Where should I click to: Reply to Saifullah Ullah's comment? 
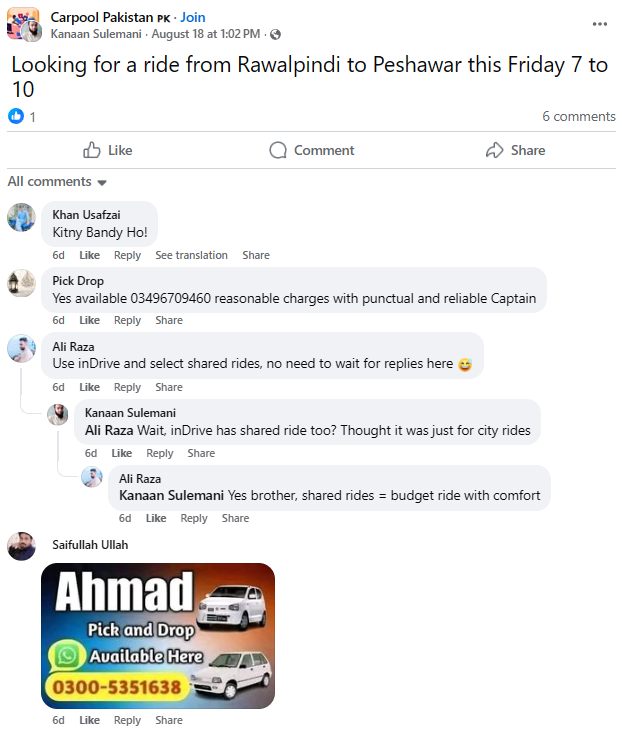click(127, 720)
